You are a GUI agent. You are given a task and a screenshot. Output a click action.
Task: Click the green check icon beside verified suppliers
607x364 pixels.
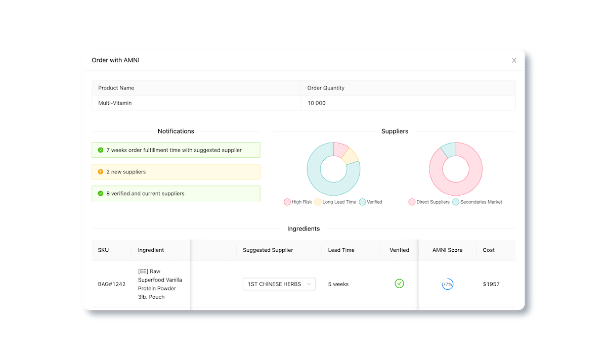pos(101,194)
